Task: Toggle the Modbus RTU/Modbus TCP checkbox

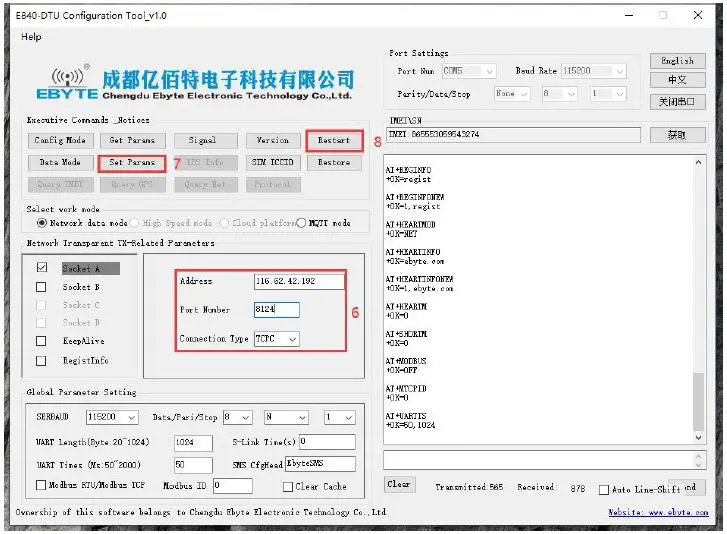Action: coord(41,485)
